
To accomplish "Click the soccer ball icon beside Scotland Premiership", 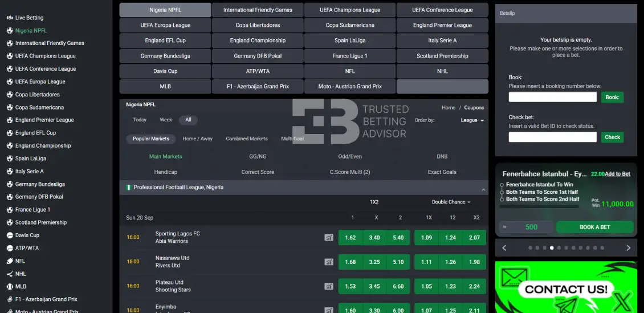I will point(10,222).
